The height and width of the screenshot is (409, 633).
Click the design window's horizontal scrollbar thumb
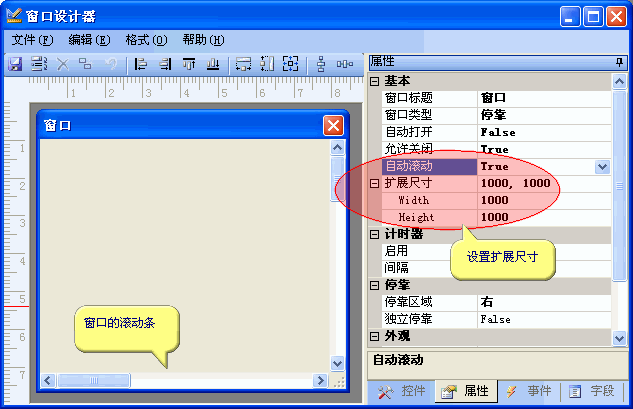(94, 381)
